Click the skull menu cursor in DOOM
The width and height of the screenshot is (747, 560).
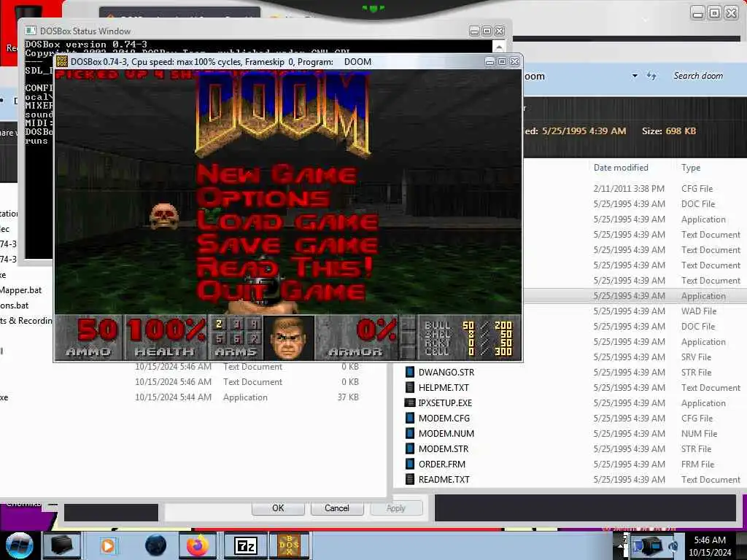164,217
